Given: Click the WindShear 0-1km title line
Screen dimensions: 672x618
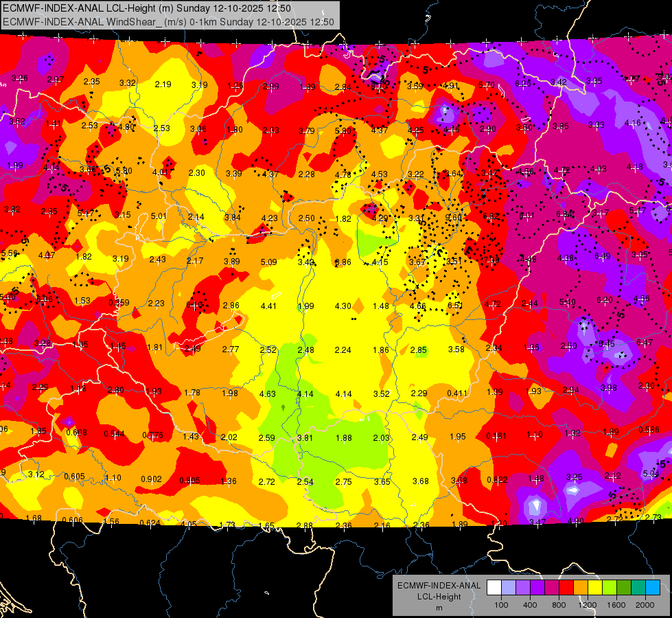Looking at the screenshot, I should coord(167,22).
